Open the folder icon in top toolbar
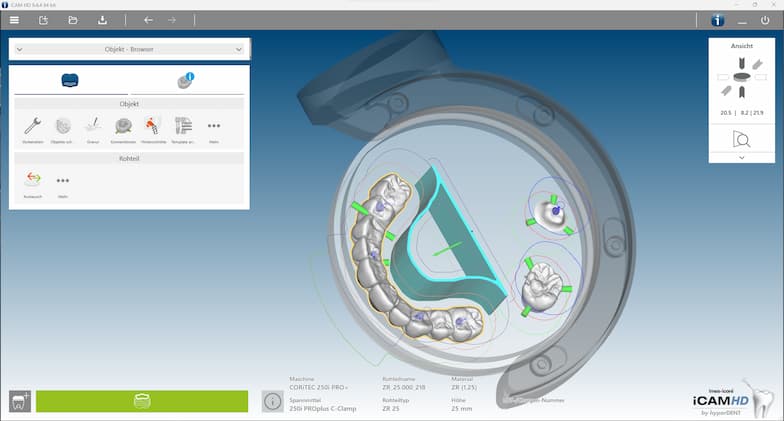This screenshot has width=784, height=421. coord(73,20)
